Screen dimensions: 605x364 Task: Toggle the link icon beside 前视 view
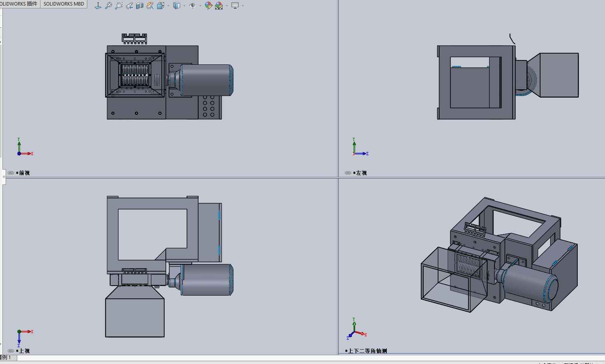click(11, 173)
